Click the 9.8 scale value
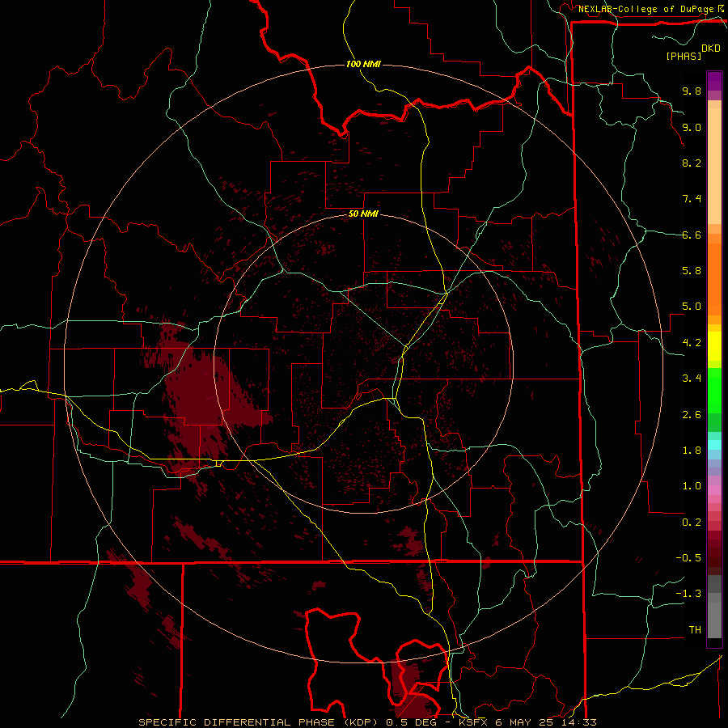This screenshot has width=728, height=728. pyautogui.click(x=692, y=91)
